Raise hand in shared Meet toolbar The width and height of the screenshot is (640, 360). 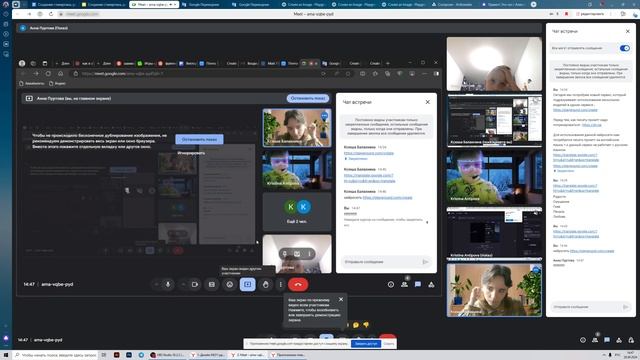click(x=266, y=284)
